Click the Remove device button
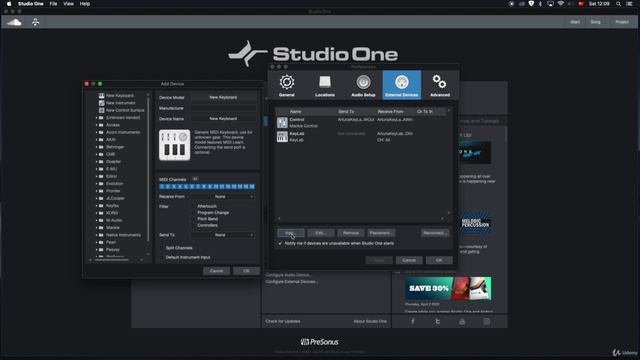The height and width of the screenshot is (360, 640). pyautogui.click(x=351, y=233)
